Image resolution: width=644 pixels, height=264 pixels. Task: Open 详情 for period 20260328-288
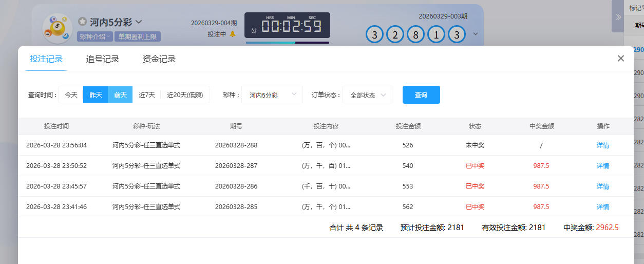click(603, 145)
